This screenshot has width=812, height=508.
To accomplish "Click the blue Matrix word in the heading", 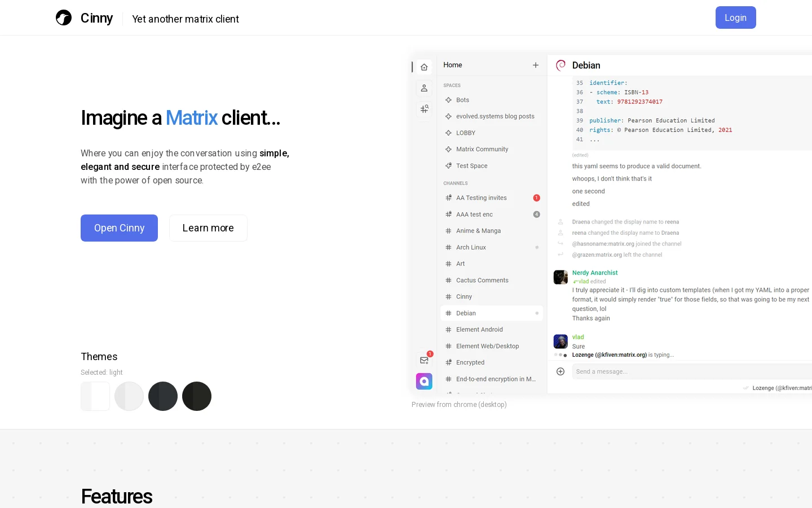I will [192, 118].
